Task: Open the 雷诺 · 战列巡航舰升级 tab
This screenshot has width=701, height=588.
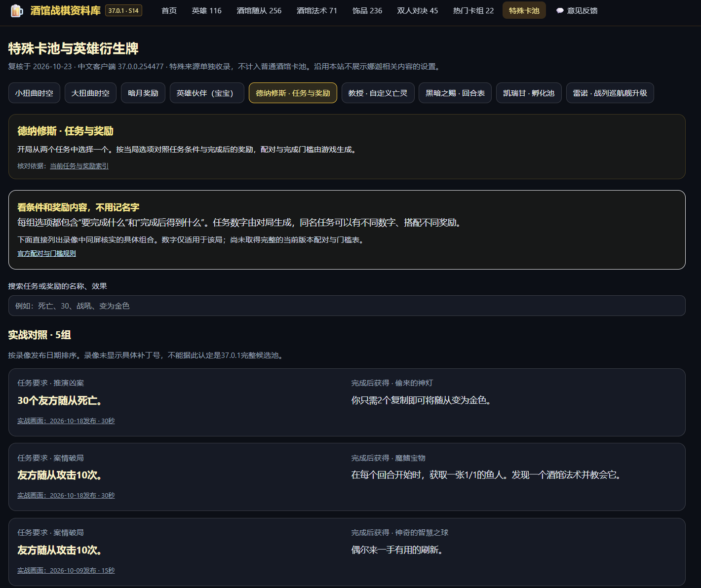Action: 610,93
